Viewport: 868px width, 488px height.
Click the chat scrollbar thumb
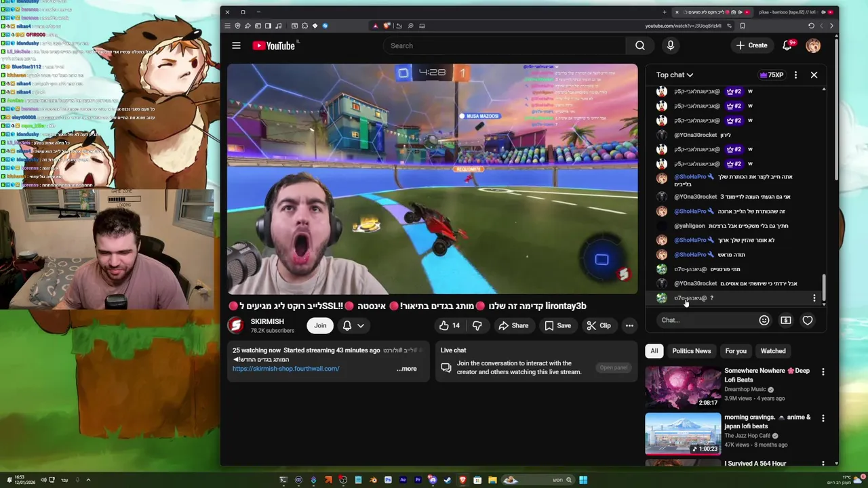coord(824,287)
